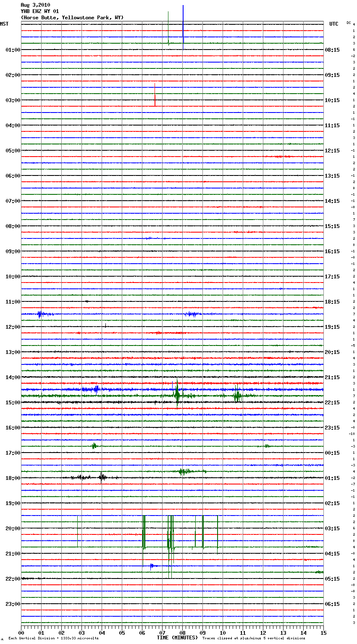
Task: Click the blue wavelet near minute 1 after 11:00
Action: coord(40,314)
